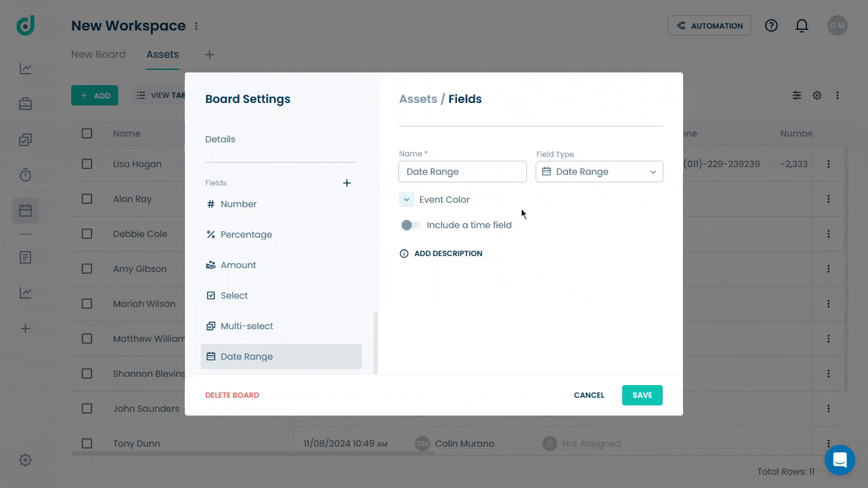
Task: Open the timer stopwatch sidebar icon
Action: (25, 175)
